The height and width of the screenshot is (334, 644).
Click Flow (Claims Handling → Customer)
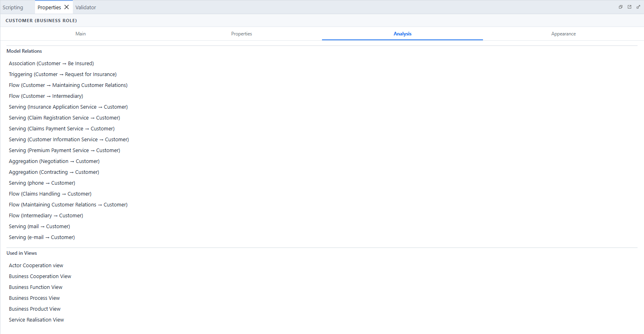coord(50,194)
